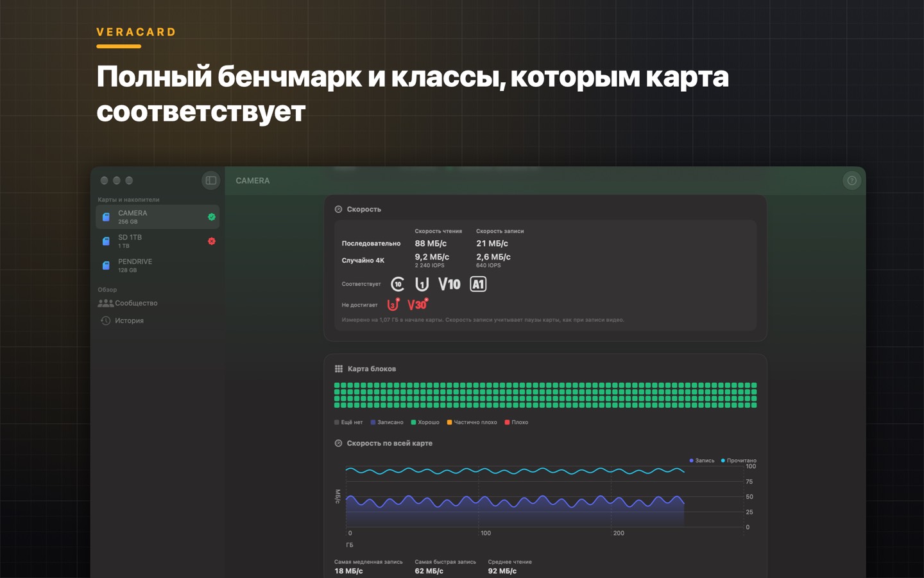The image size is (924, 578).
Task: Click the Прочитано chart legend entry
Action: tap(739, 460)
